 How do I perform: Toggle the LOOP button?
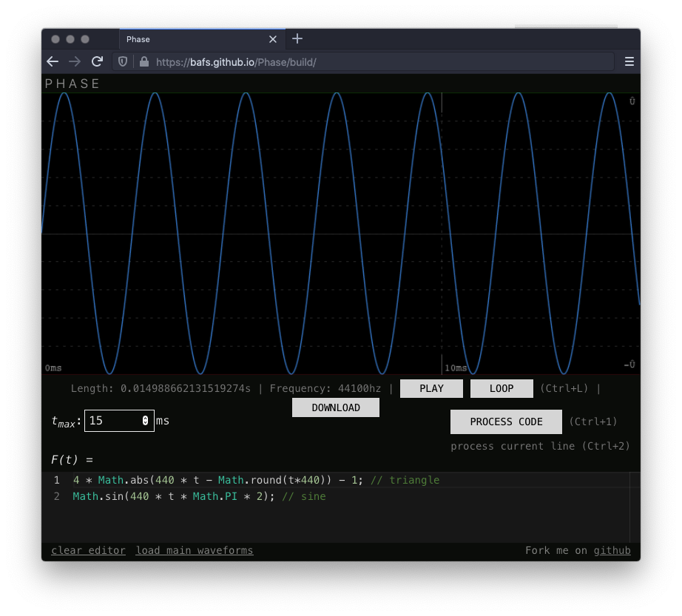click(502, 388)
